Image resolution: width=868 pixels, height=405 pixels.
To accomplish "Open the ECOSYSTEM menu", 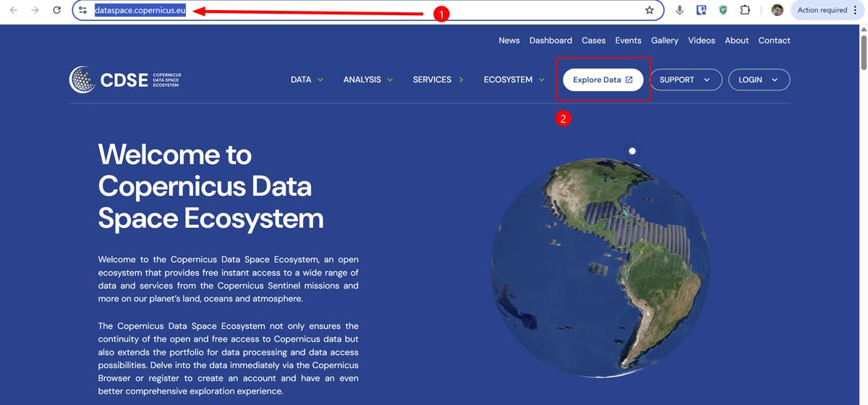I will point(514,80).
